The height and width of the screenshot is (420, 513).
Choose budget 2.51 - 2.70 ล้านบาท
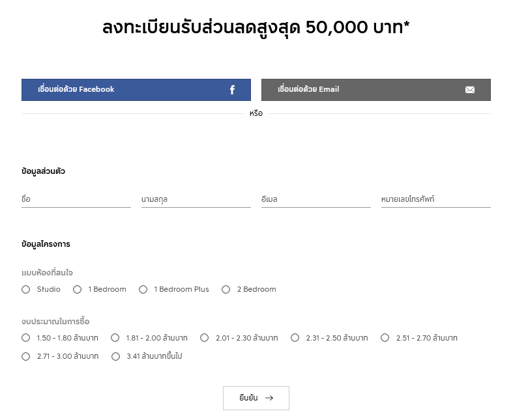click(385, 338)
